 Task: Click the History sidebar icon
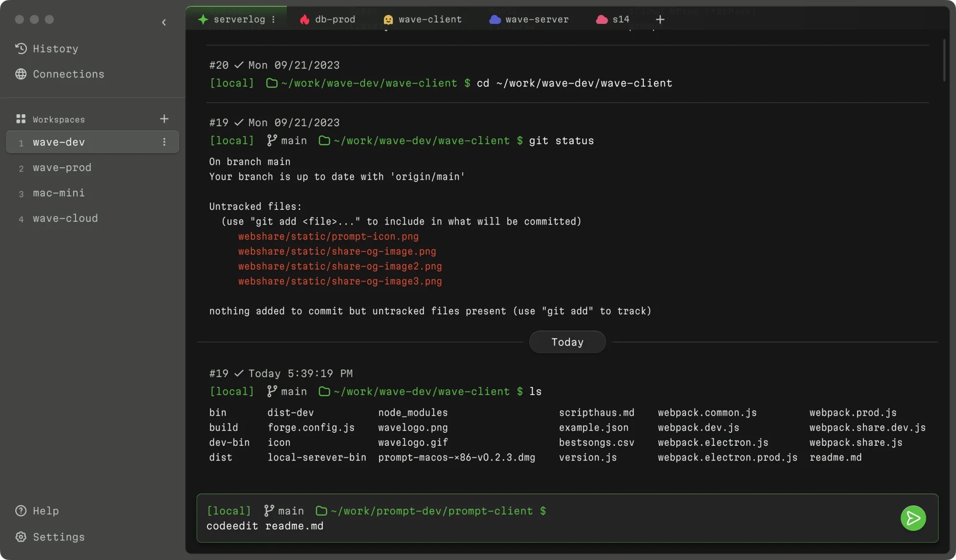point(21,49)
